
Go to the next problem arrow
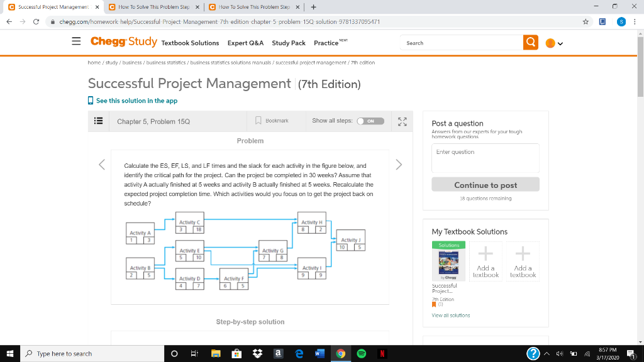[399, 165]
